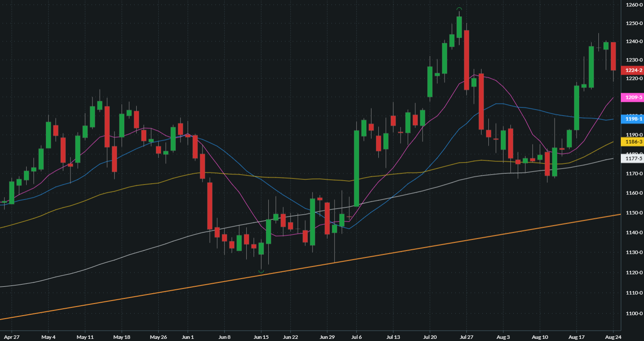This screenshot has width=644, height=341.
Task: Click the green candle topped by the swing-high marker
Action: click(459, 27)
